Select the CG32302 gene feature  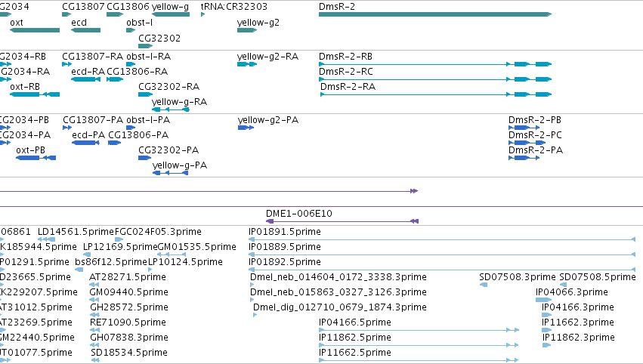(146, 46)
